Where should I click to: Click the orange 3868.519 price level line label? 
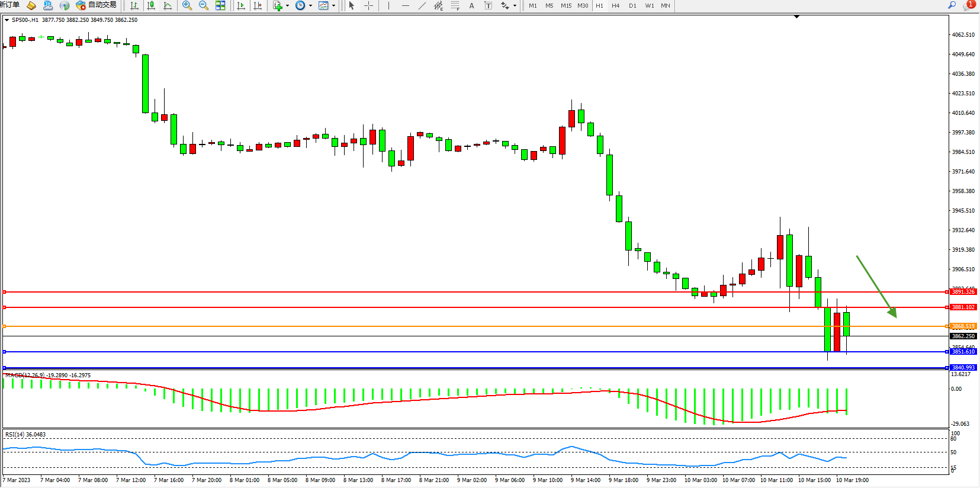pyautogui.click(x=963, y=326)
